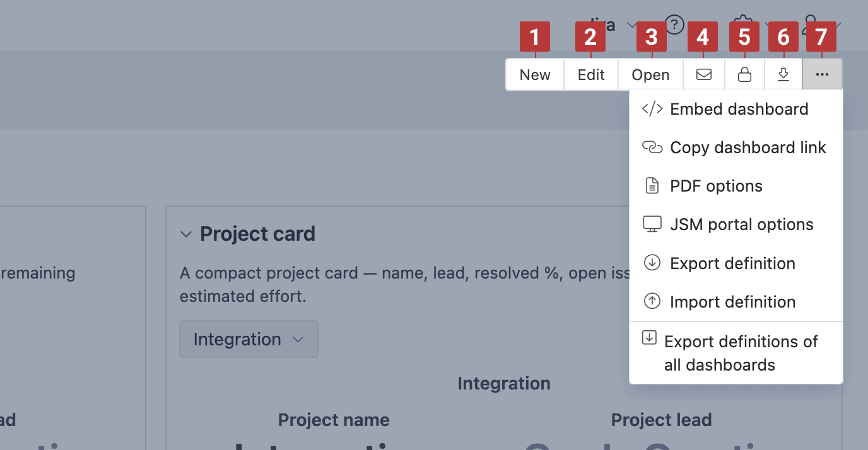Open the user profile avatar icon
The width and height of the screenshot is (868, 450).
811,25
